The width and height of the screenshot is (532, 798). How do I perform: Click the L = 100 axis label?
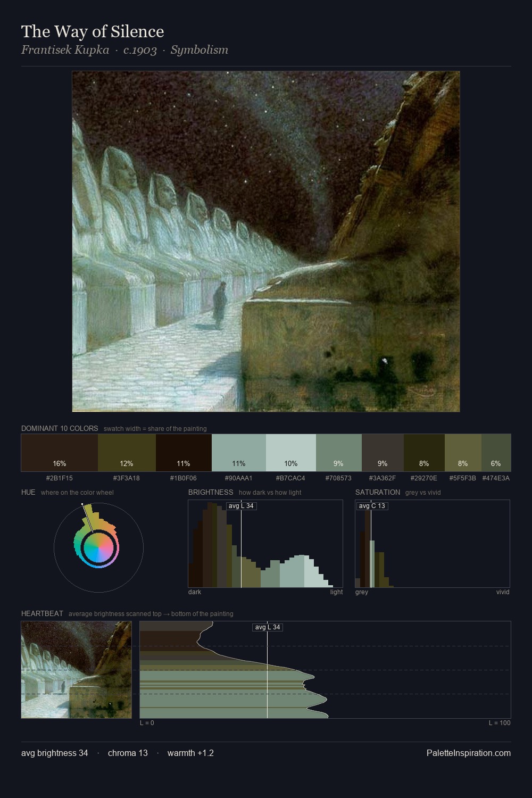point(500,723)
